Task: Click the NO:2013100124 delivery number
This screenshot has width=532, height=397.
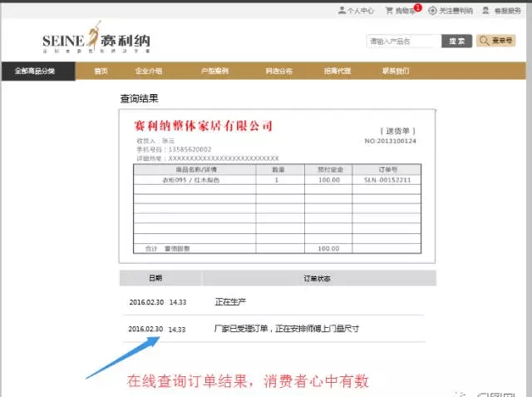Action: pyautogui.click(x=390, y=141)
